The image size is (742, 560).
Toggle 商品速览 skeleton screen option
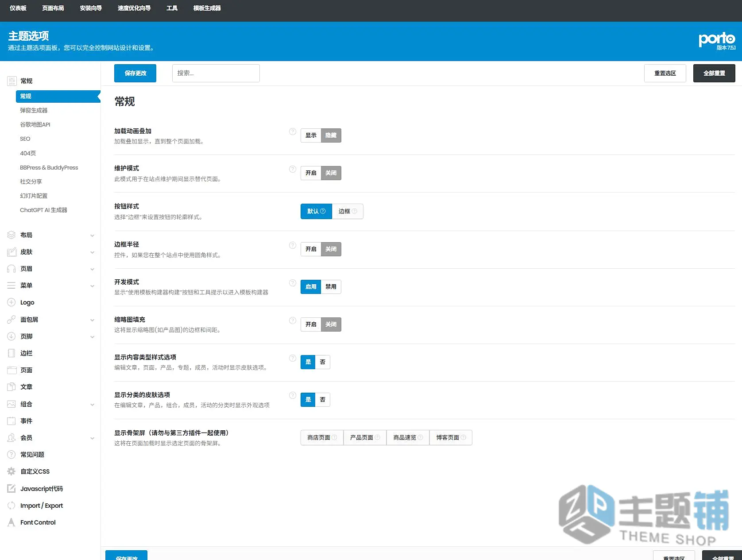coord(408,437)
